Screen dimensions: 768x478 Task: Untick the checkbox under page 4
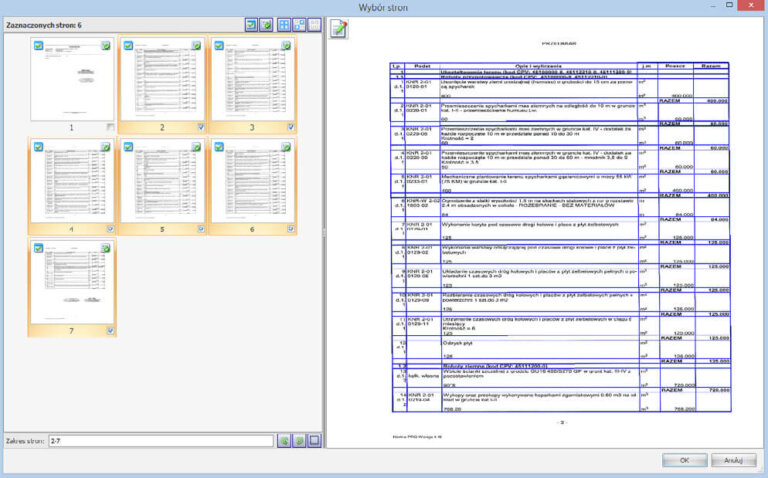click(x=111, y=229)
